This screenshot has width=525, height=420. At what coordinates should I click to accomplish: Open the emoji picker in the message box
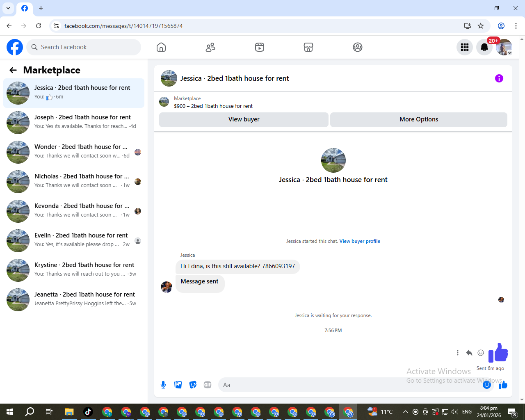coord(487,385)
